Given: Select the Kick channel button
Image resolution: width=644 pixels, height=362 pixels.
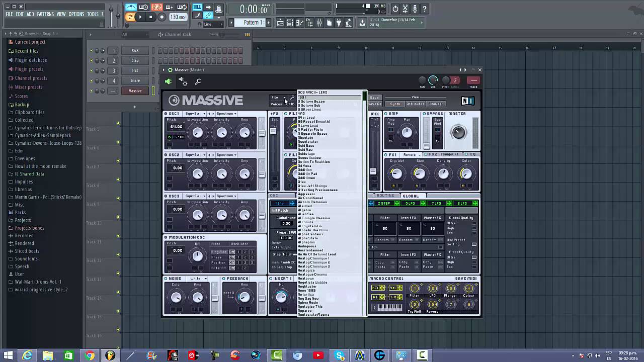Looking at the screenshot, I should pos(135,50).
